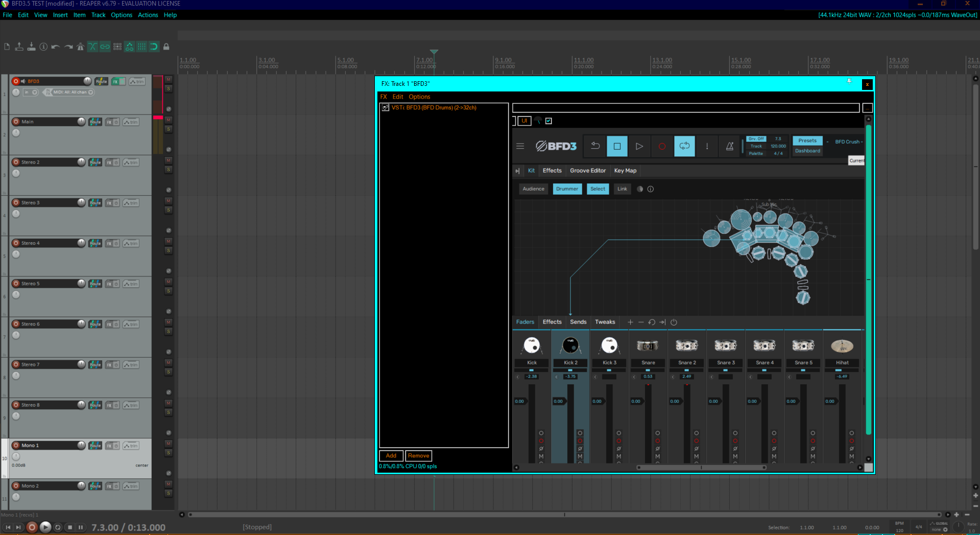
Task: Toggle the VSTi BFD3 plugin enabled checkbox
Action: [386, 108]
